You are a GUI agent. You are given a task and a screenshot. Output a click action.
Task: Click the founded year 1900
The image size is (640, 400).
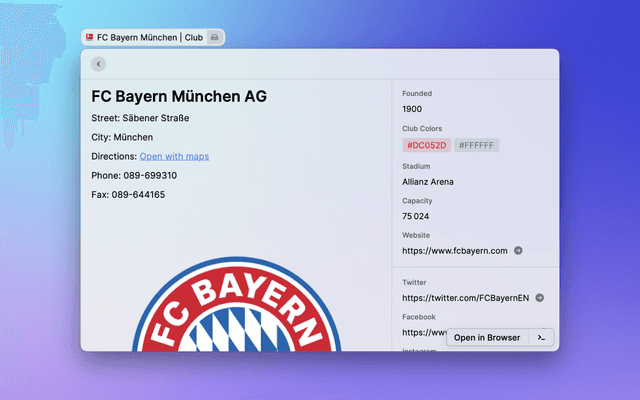pos(412,109)
